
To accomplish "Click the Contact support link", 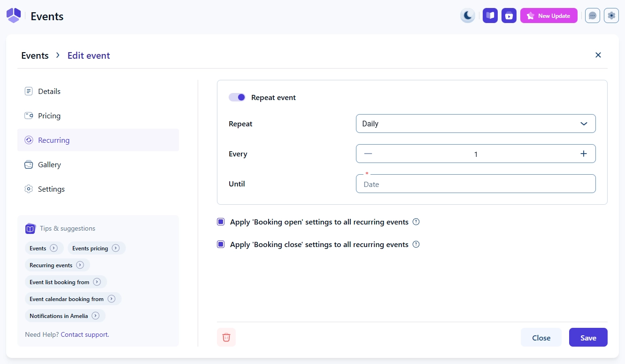I will [85, 334].
